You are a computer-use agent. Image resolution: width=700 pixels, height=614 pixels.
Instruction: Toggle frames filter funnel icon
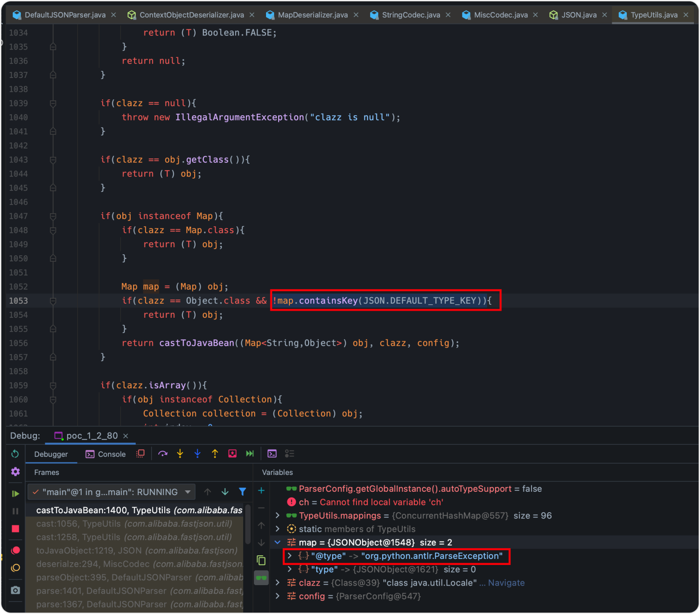click(x=242, y=492)
